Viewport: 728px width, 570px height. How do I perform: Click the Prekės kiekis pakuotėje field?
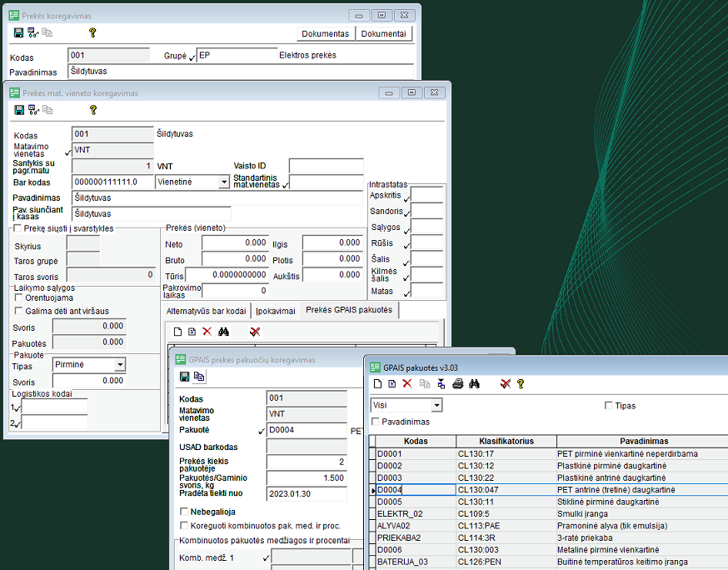click(x=307, y=462)
